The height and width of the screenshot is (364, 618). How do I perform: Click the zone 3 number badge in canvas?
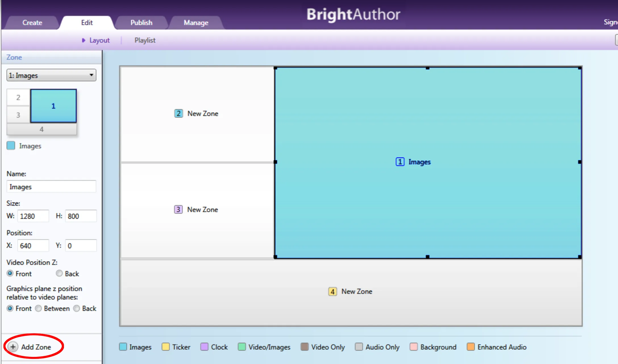pos(178,209)
